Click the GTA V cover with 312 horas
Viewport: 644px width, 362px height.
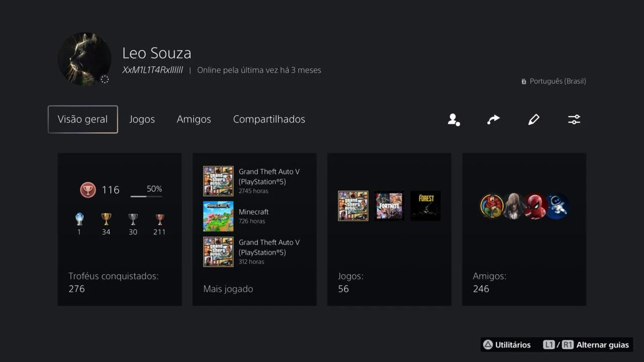[218, 252]
